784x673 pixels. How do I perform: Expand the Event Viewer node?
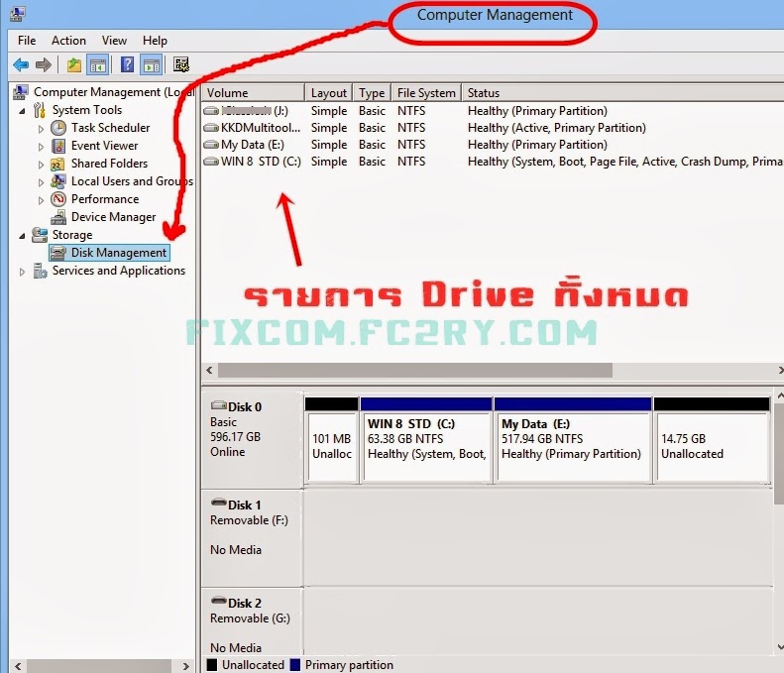(x=41, y=147)
